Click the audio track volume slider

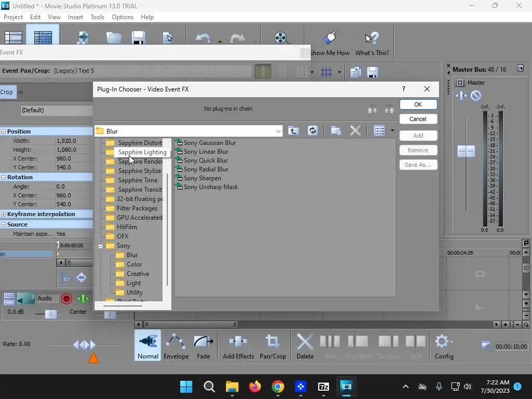51,314
